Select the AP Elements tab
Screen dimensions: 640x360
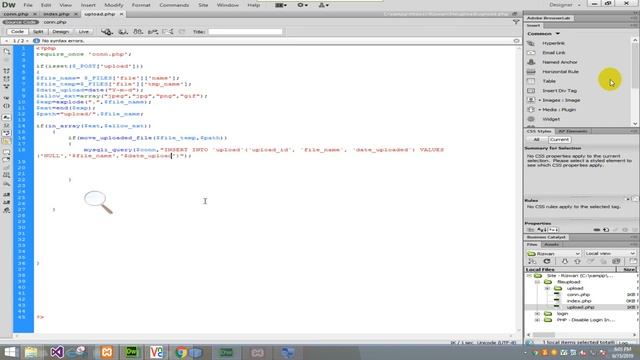point(572,131)
